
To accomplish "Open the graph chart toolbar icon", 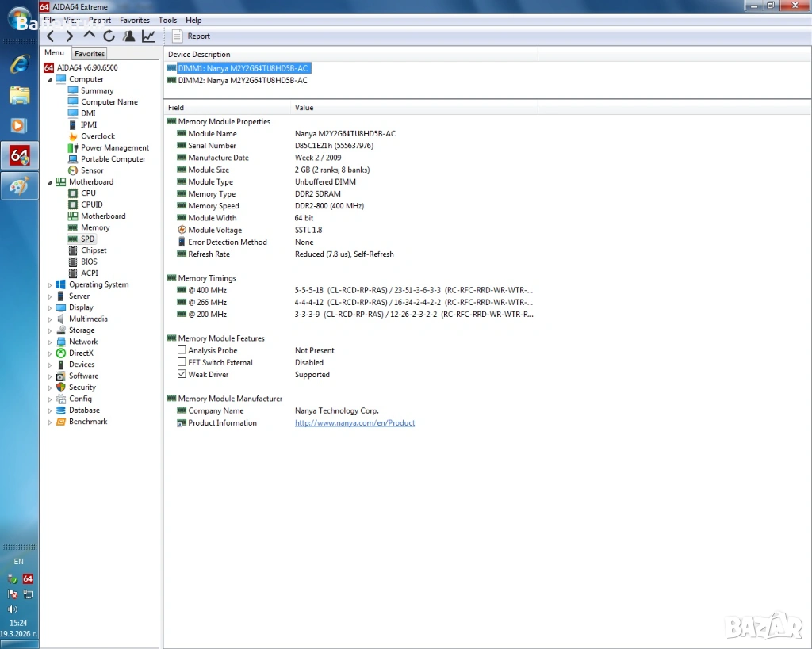I will (x=148, y=36).
